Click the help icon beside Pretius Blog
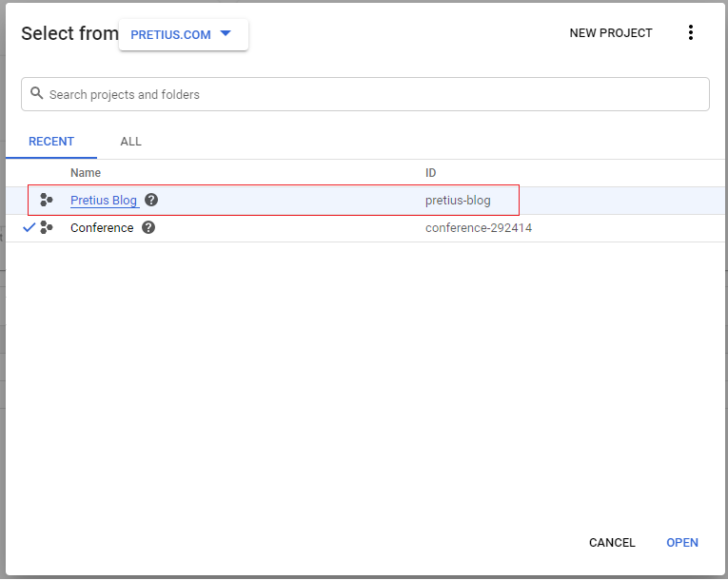The width and height of the screenshot is (728, 580). [x=151, y=200]
